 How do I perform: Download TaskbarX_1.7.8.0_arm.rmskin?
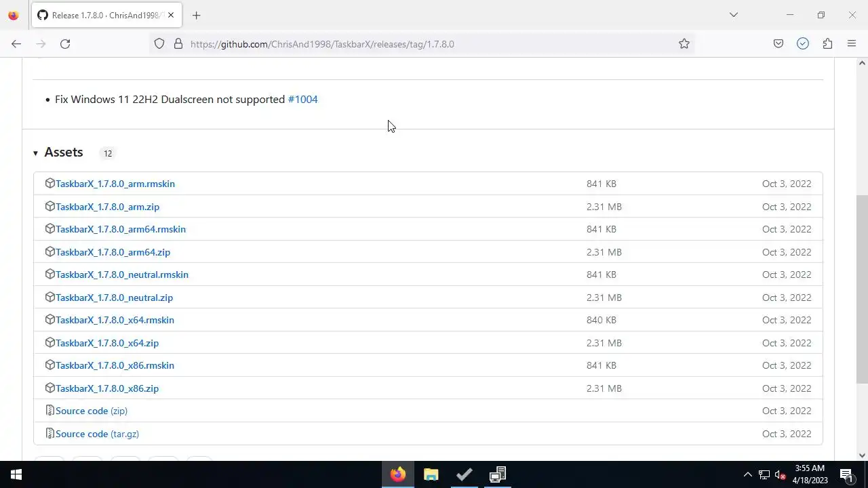tap(115, 184)
